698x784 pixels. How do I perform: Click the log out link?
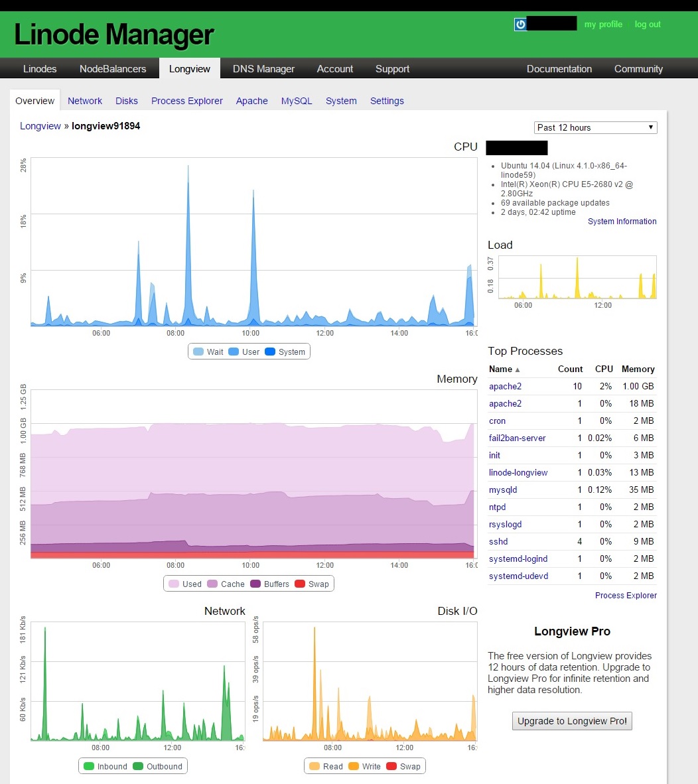648,24
